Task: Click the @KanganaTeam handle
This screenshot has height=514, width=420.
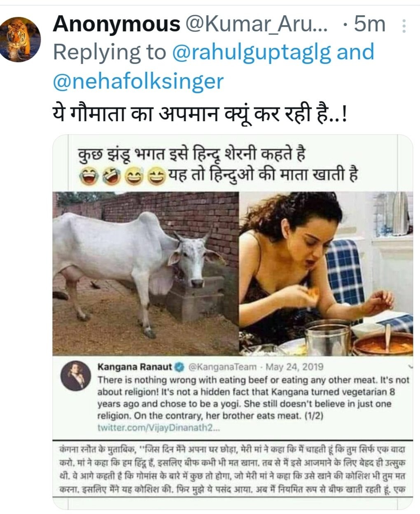Action: (222, 367)
